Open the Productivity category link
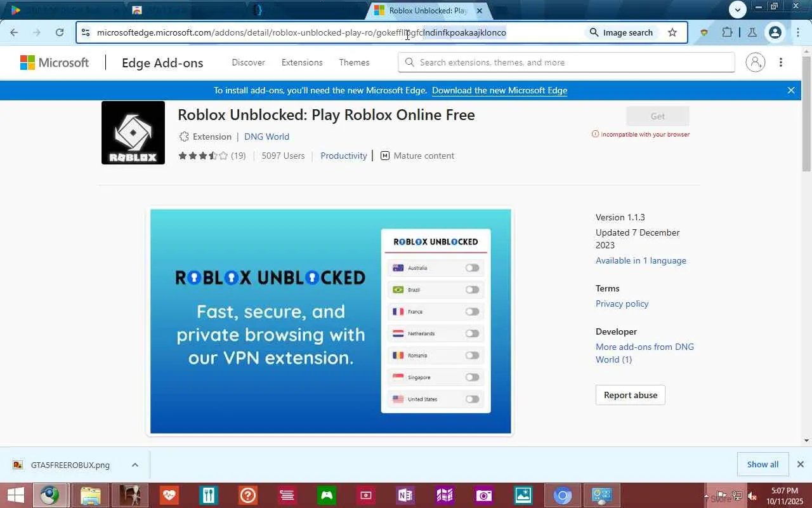This screenshot has height=508, width=812. coord(344,156)
